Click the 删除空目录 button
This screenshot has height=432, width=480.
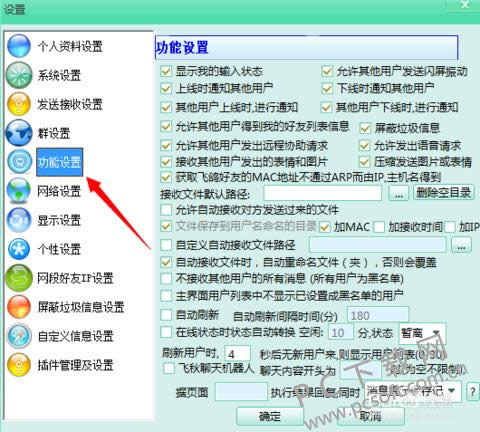click(444, 192)
